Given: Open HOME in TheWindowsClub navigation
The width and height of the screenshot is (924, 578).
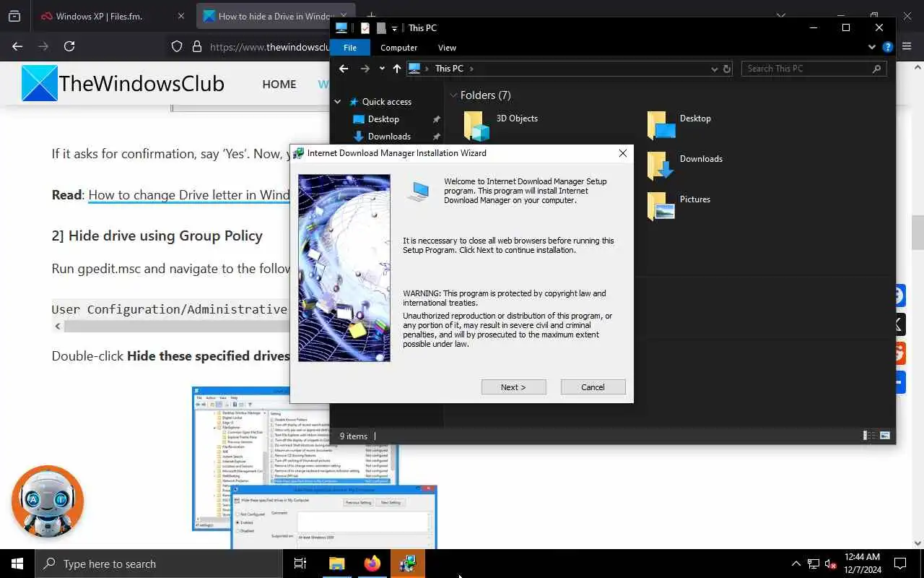Looking at the screenshot, I should [x=279, y=85].
